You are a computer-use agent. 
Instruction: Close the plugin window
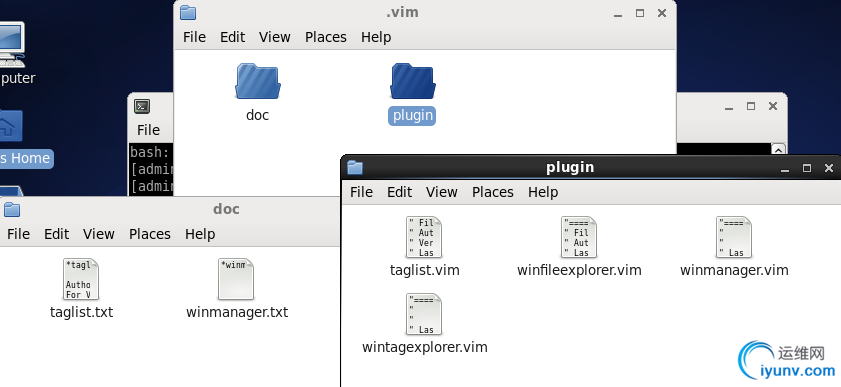point(829,168)
